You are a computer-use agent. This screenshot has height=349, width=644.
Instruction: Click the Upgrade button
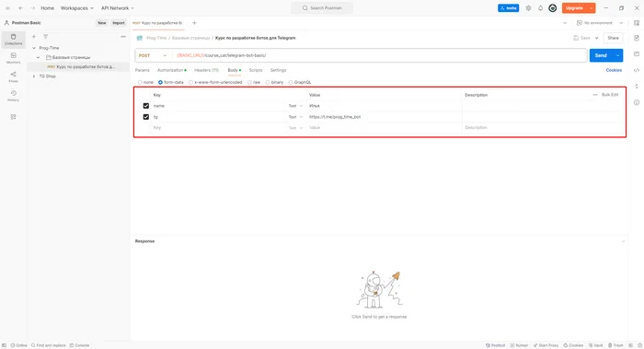pyautogui.click(x=574, y=7)
